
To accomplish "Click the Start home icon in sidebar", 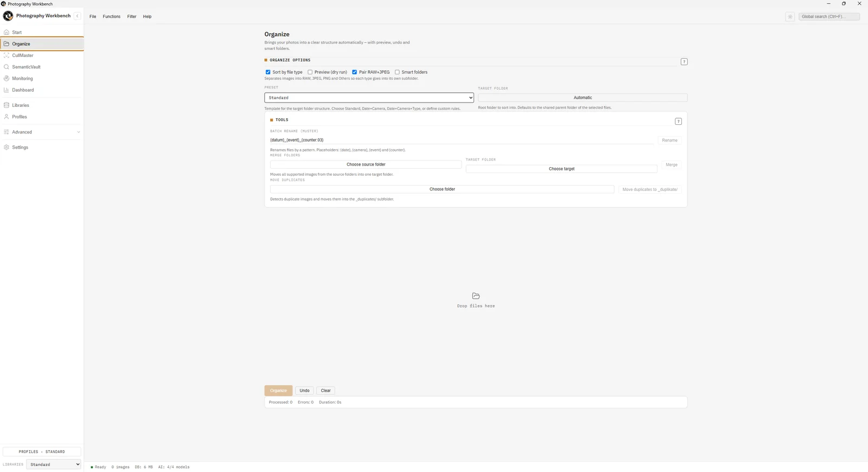I will click(7, 32).
